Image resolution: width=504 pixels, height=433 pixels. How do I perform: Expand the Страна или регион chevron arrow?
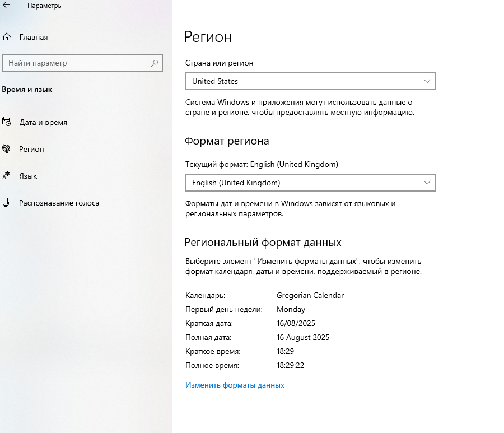[x=427, y=81]
